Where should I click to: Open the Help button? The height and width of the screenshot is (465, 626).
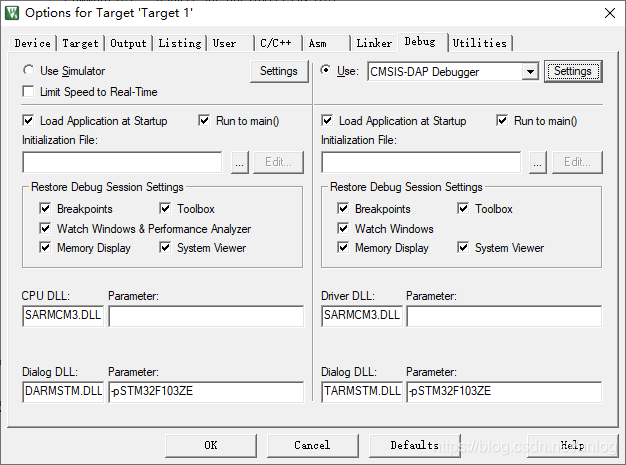pos(573,445)
